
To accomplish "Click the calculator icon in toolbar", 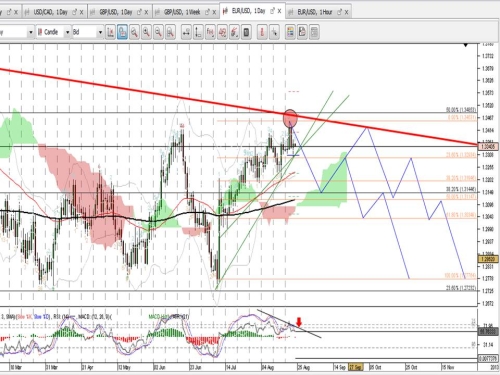I will [246, 32].
